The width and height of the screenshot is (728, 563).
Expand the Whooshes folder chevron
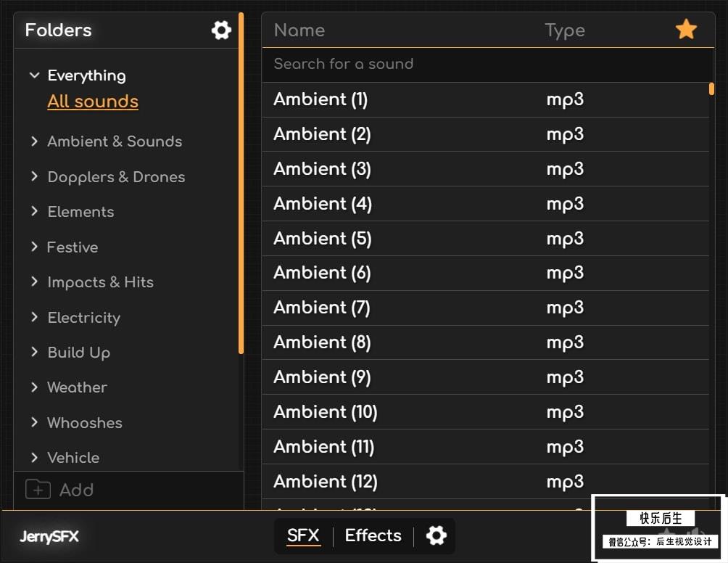coord(34,422)
